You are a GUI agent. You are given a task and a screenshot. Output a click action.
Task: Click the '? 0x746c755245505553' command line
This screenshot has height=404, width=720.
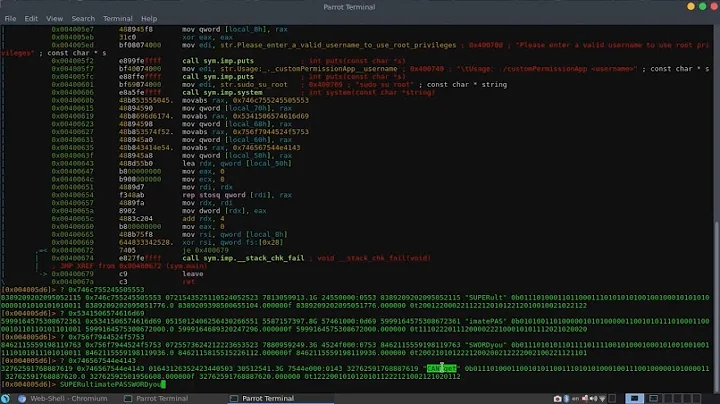click(102, 290)
